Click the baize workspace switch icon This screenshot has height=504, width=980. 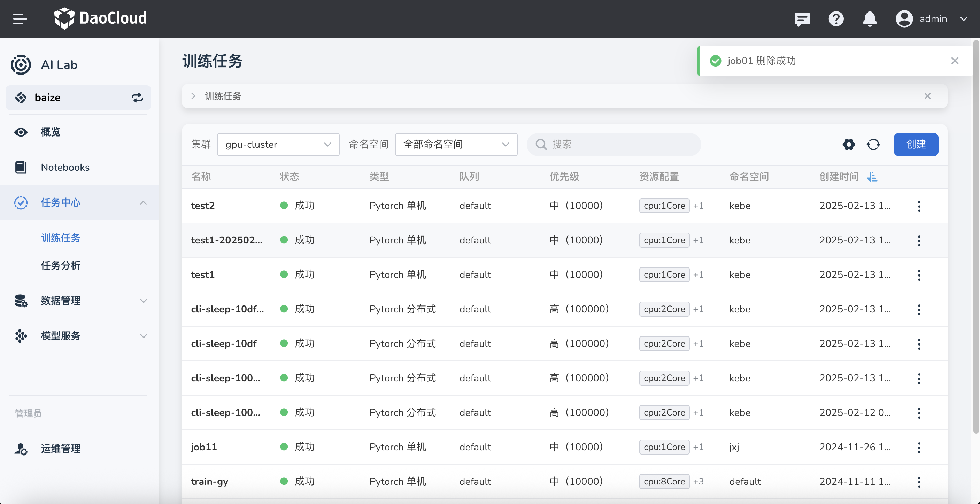[137, 98]
